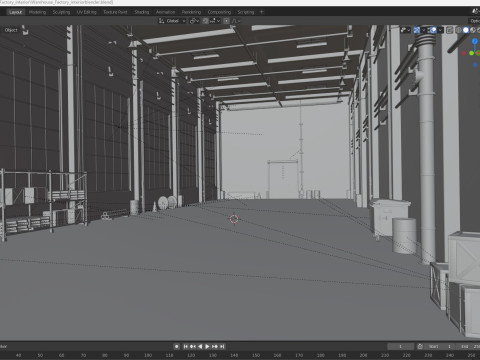480x360 pixels.
Task: Add a new workspace with plus button
Action: [x=262, y=12]
